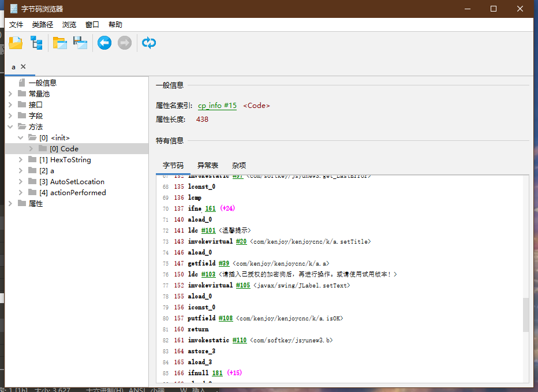Go forward with the gray right arrow

tap(125, 43)
